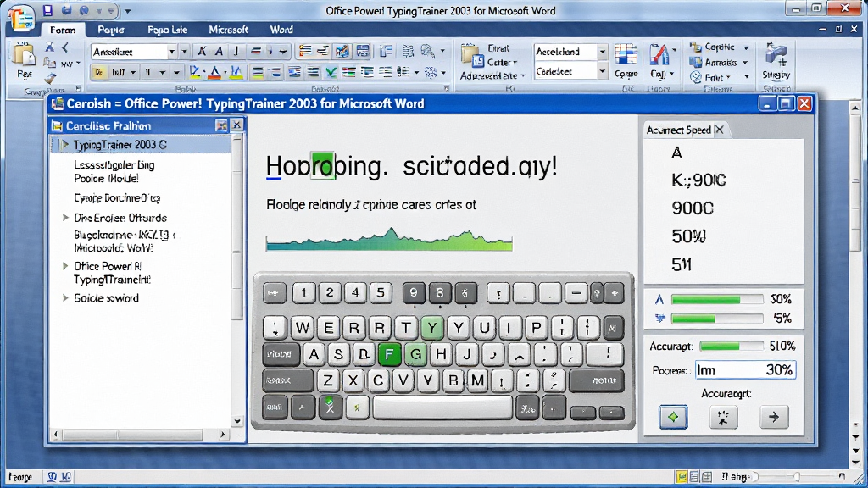
Task: Click the right arrow button under Accuraprt
Action: point(774,417)
